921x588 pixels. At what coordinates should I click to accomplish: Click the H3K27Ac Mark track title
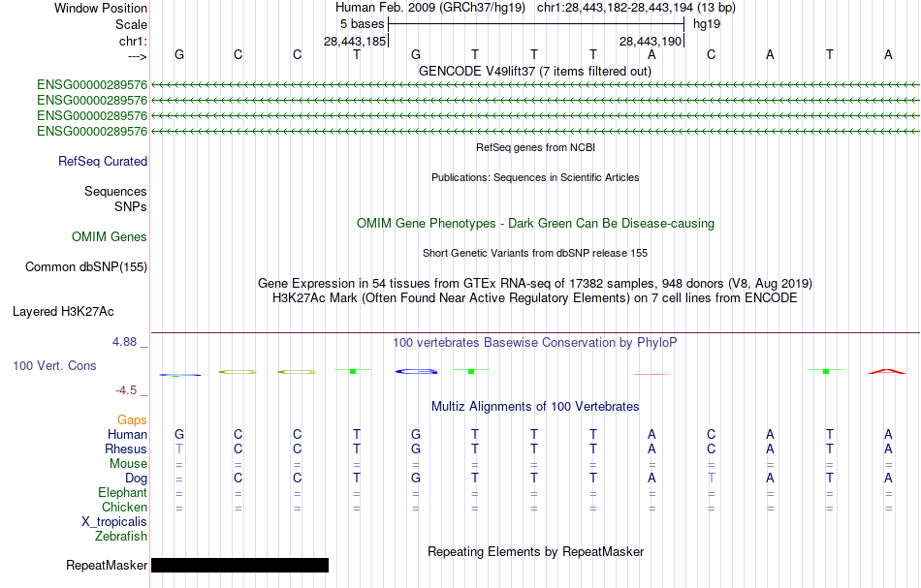pyautogui.click(x=535, y=298)
